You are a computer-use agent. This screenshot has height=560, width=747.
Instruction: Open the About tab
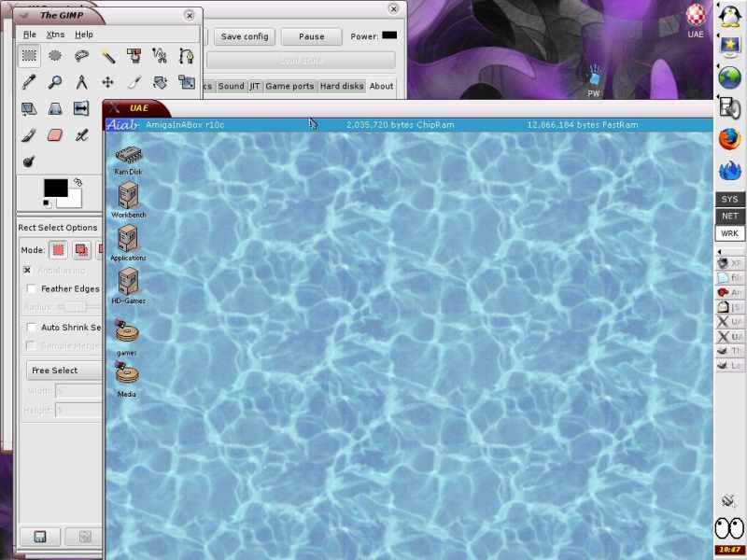[381, 86]
